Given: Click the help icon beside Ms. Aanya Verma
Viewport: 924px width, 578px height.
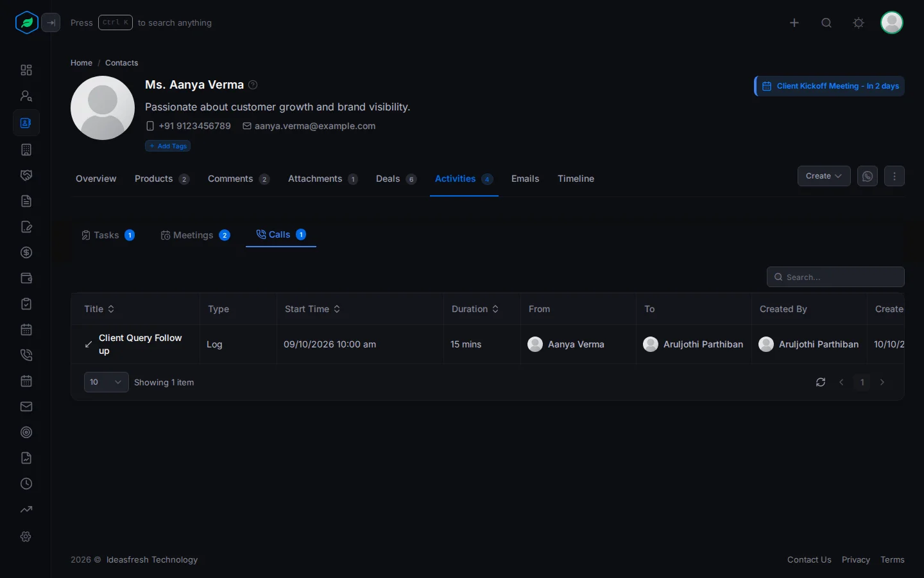Looking at the screenshot, I should tap(253, 85).
